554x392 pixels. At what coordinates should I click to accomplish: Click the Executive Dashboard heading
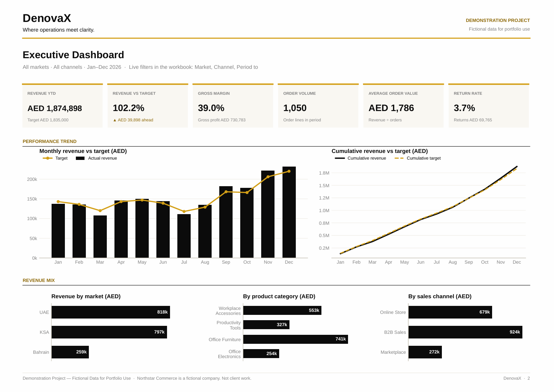pos(73,55)
